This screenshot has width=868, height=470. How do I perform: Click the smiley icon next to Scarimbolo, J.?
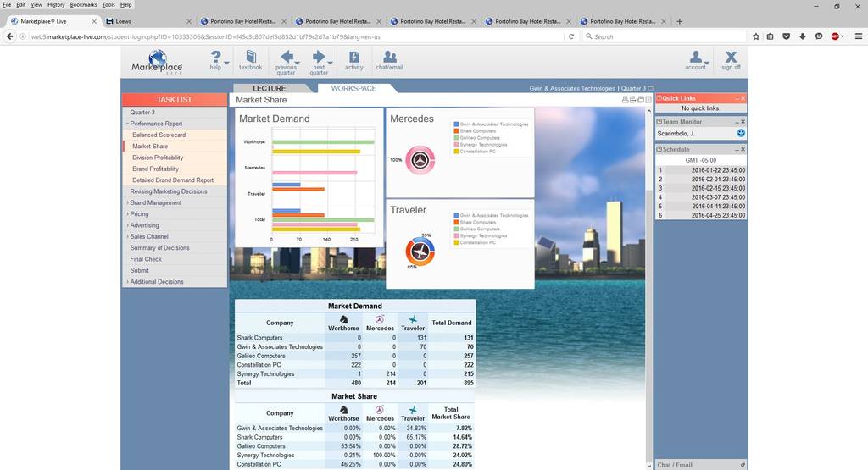pos(741,133)
